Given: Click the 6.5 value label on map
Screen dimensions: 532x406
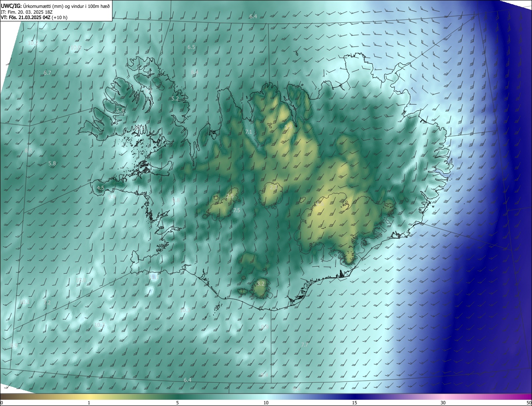Looking at the screenshot, I should coord(191,47).
